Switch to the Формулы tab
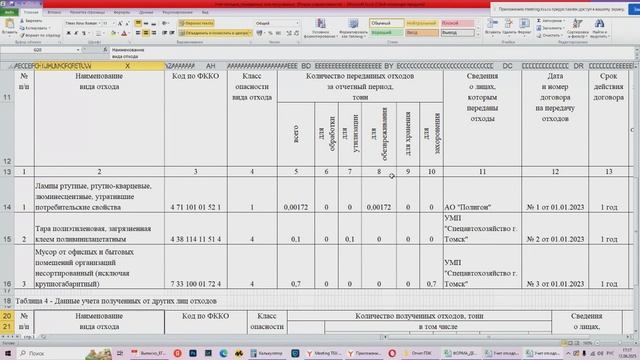Screen dimensions: 640x360 tap(121, 12)
